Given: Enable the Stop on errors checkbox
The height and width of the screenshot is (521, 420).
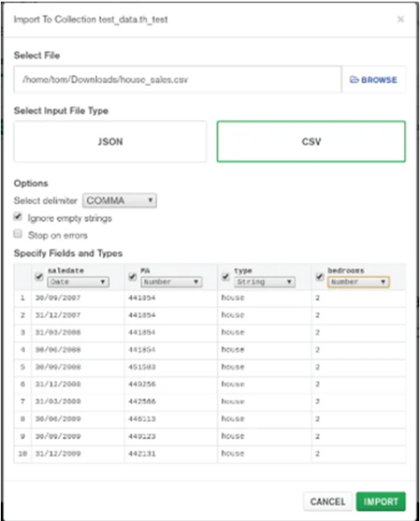Looking at the screenshot, I should click(18, 234).
